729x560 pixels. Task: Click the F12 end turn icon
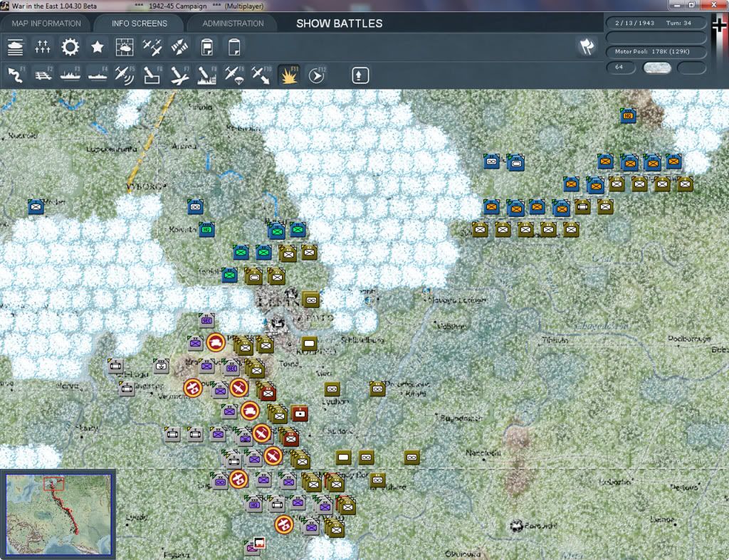[317, 75]
